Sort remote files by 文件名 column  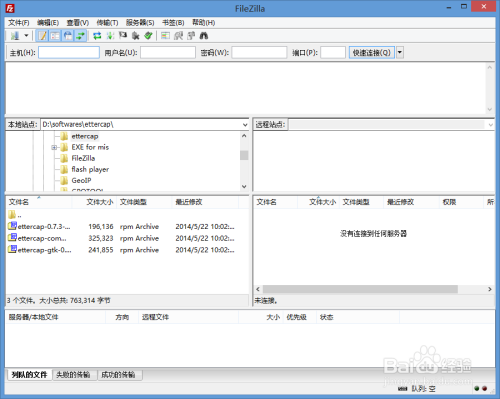point(275,202)
